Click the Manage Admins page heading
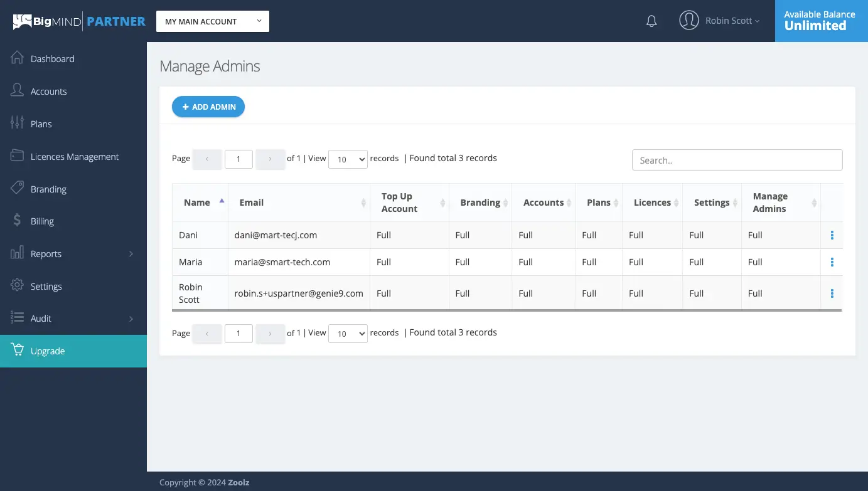The height and width of the screenshot is (491, 868). point(210,66)
